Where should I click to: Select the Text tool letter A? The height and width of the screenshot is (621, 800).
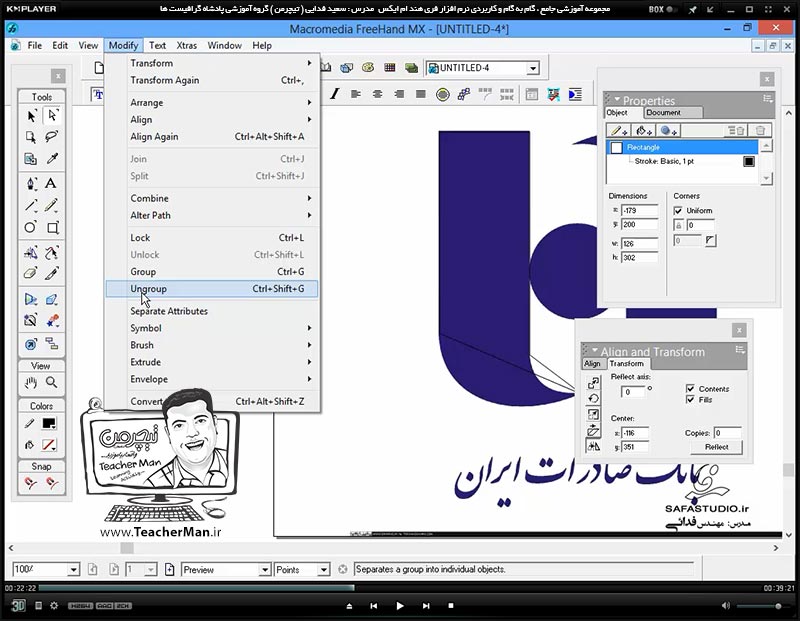[x=51, y=184]
